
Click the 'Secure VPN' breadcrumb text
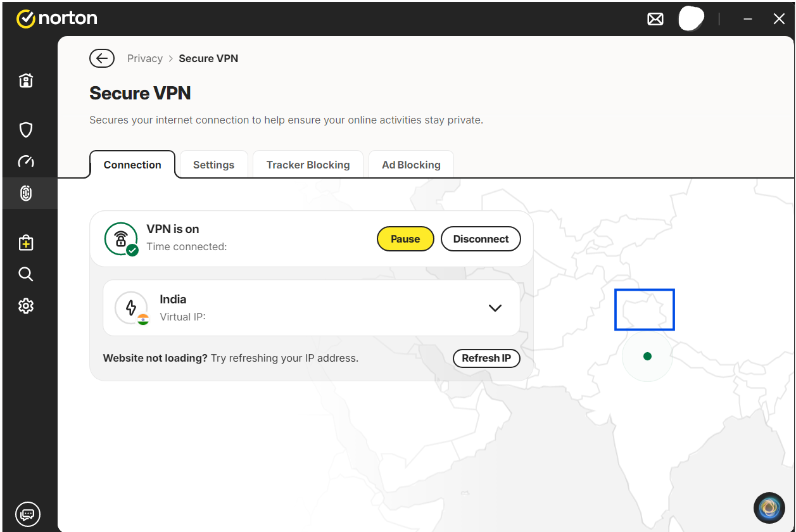pyautogui.click(x=208, y=58)
